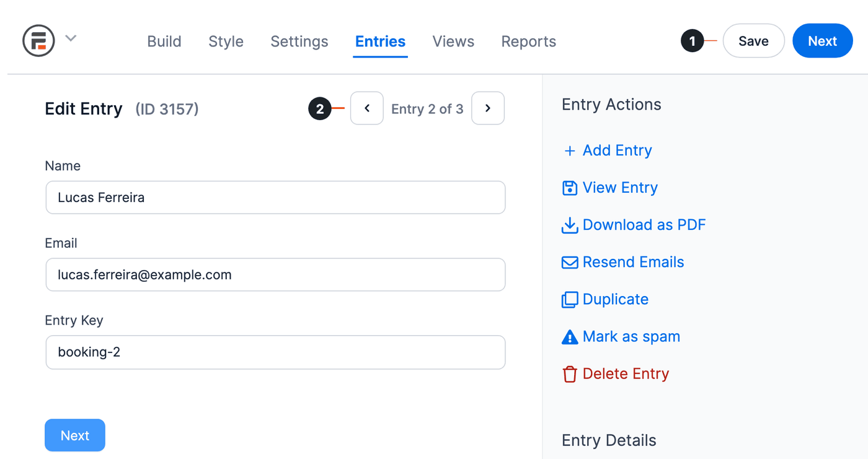Click the Save button
868x459 pixels.
(x=754, y=41)
